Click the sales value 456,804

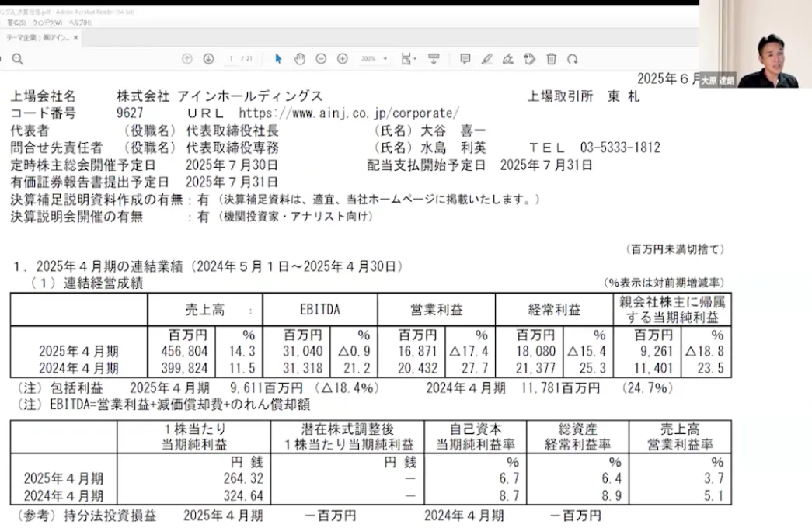[x=184, y=352]
